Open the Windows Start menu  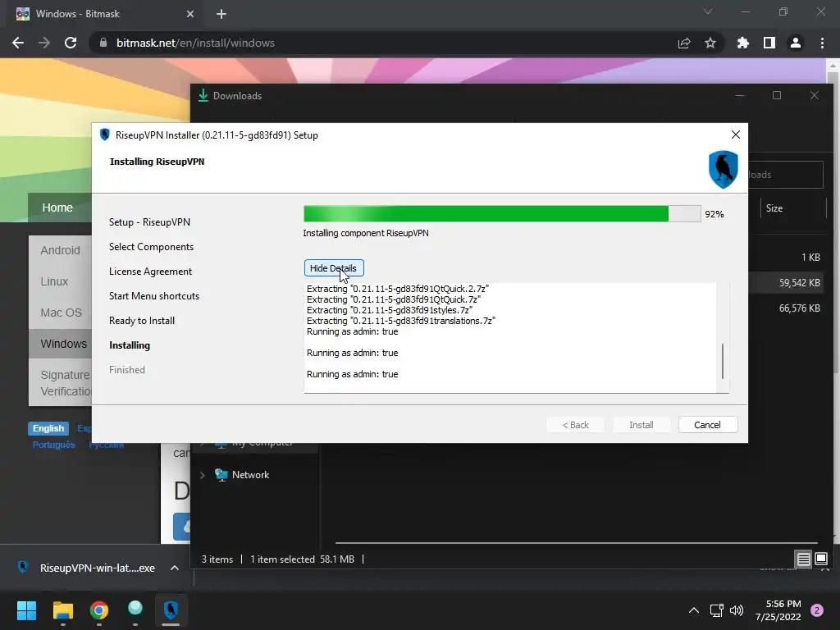26,610
